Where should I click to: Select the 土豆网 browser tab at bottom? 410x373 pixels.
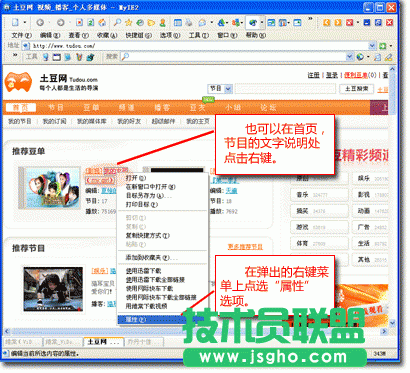[x=103, y=342]
